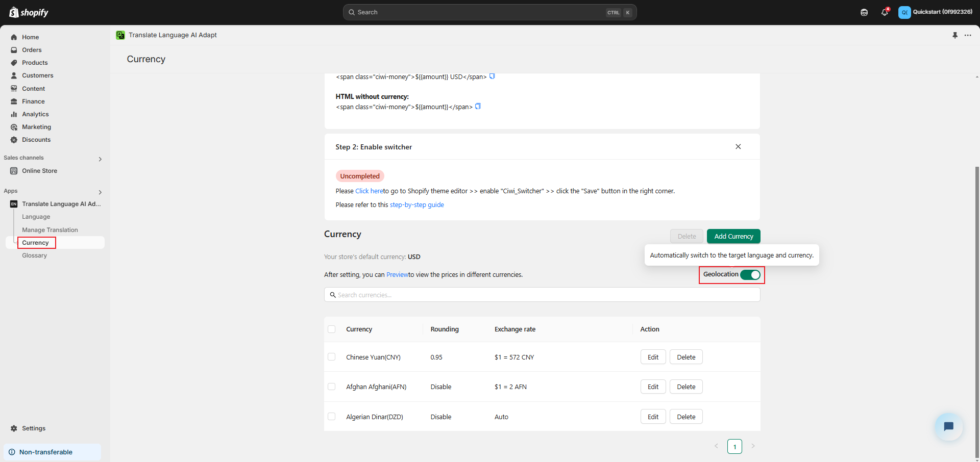Open Glossary in the app submenu
The image size is (980, 462).
click(x=34, y=255)
